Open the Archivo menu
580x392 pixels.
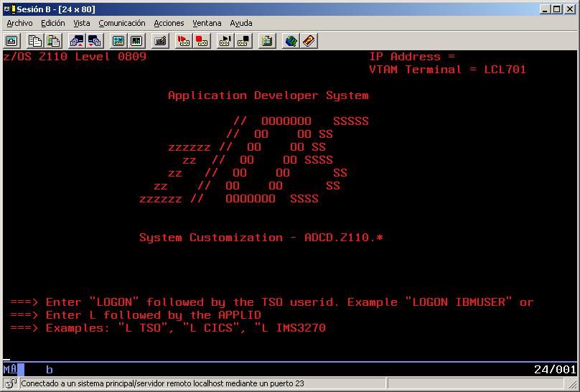tap(19, 23)
